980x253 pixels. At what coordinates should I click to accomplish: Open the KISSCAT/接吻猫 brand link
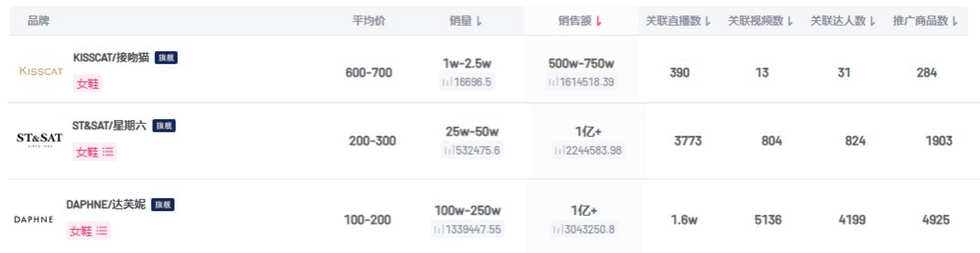tap(111, 57)
